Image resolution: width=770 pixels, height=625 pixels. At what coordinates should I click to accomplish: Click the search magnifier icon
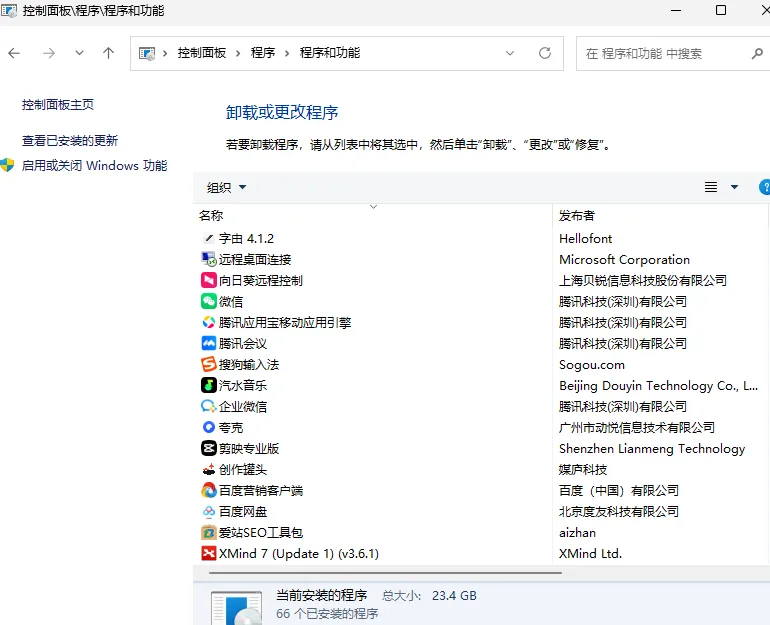point(757,53)
